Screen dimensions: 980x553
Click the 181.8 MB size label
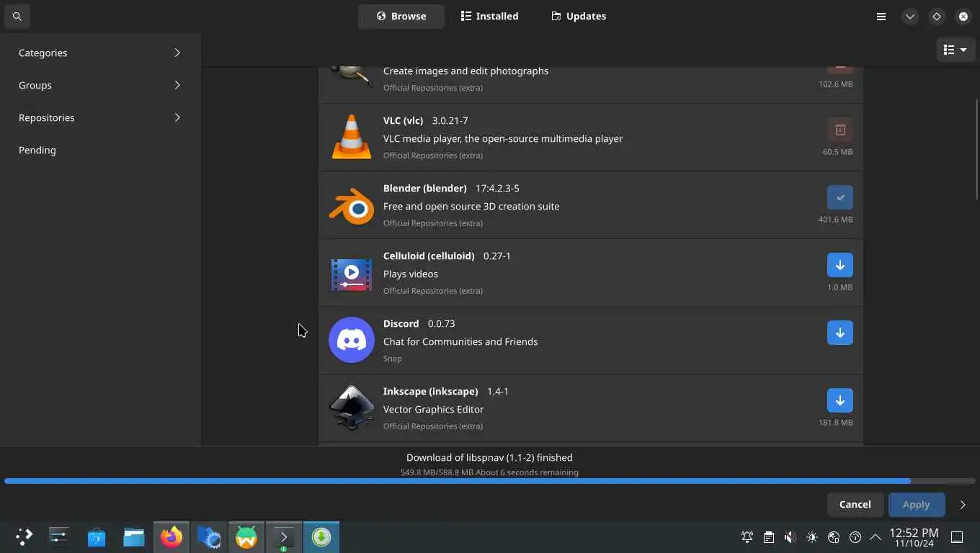point(835,423)
